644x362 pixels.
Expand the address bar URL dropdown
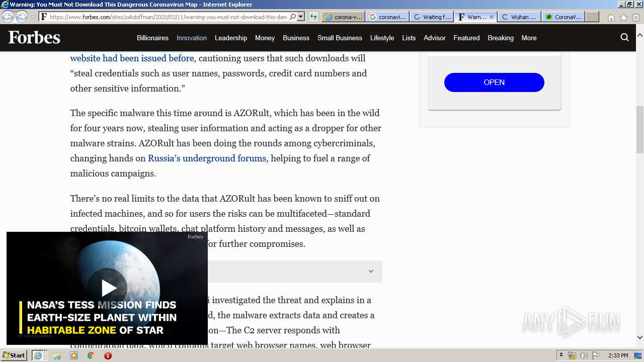(301, 17)
